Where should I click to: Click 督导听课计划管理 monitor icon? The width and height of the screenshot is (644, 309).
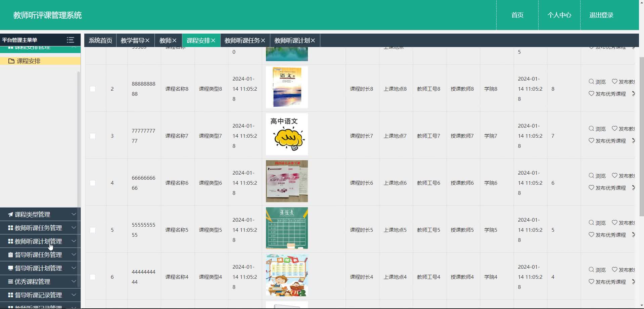pyautogui.click(x=10, y=268)
